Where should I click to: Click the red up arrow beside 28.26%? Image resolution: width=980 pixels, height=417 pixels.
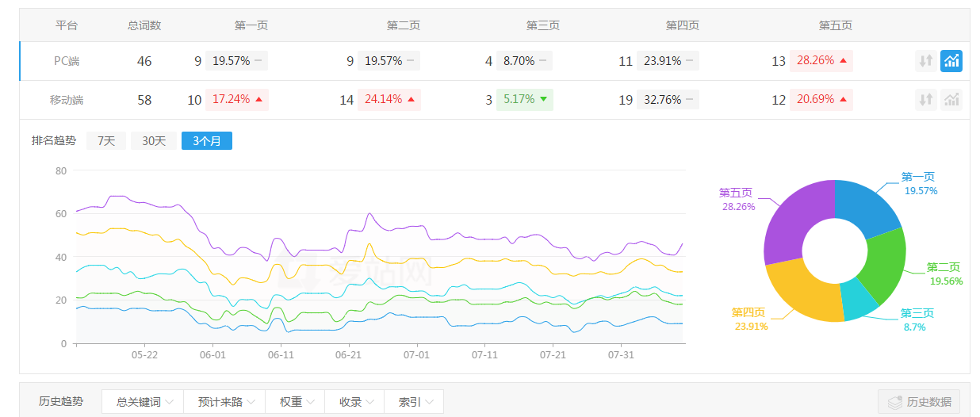coord(843,61)
